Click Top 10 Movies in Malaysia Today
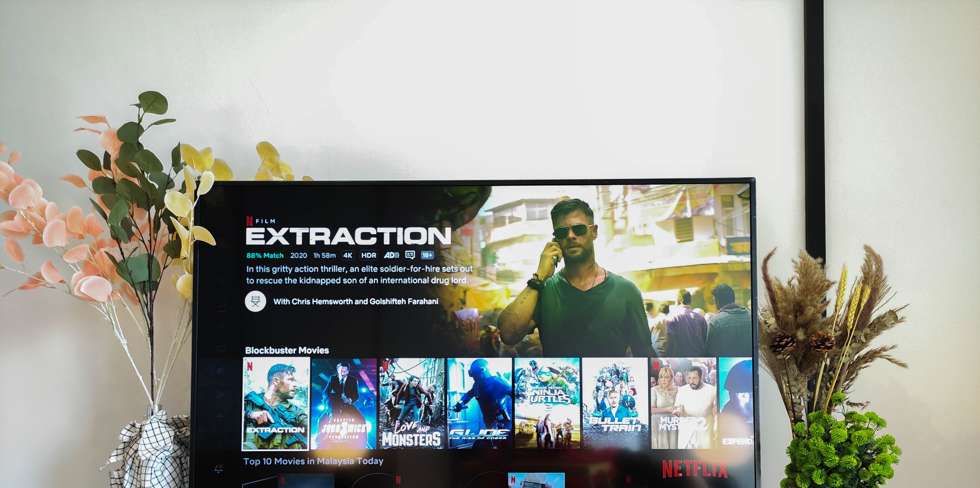This screenshot has width=980, height=488. (313, 461)
